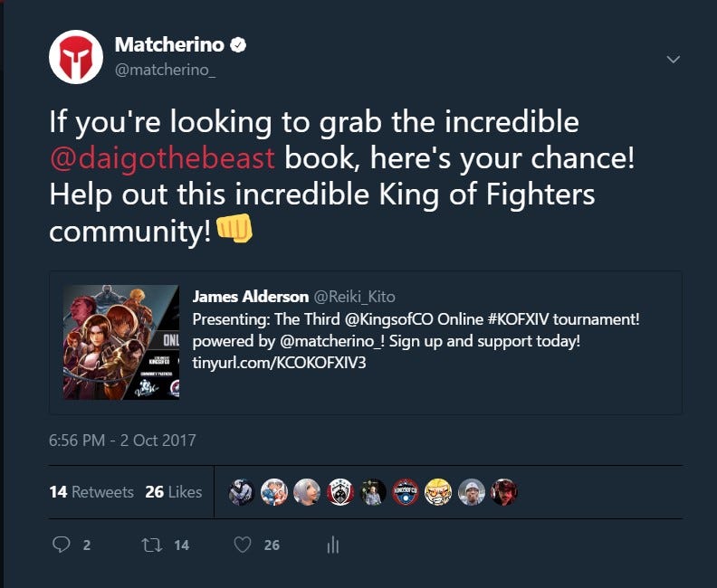Image resolution: width=717 pixels, height=588 pixels.
Task: Retweet using the retweet arrows icon
Action: point(151,545)
